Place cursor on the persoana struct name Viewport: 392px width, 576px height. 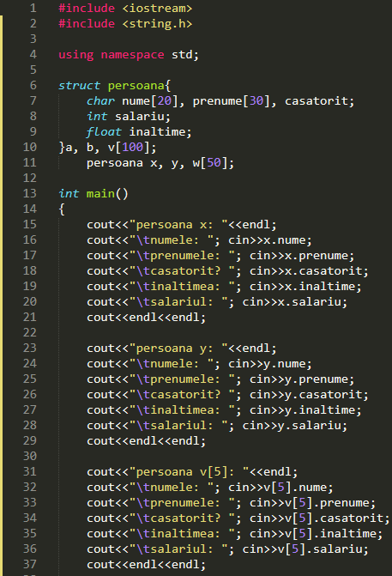136,86
